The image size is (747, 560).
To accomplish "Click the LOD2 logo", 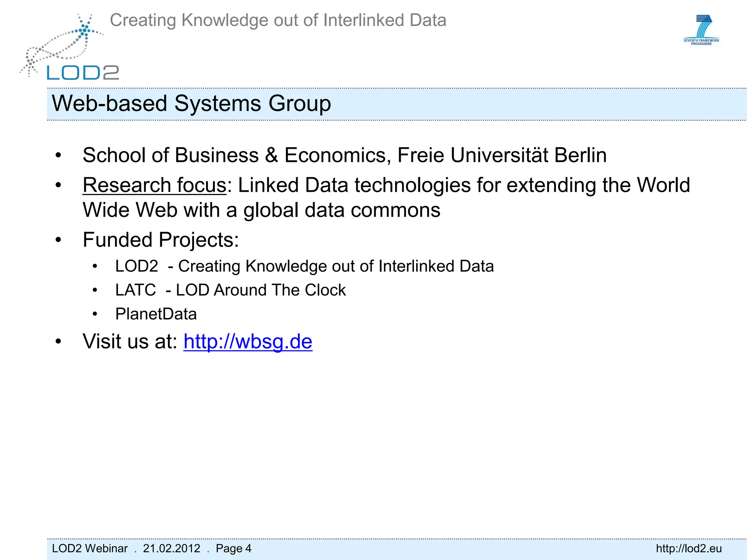I will [x=69, y=47].
